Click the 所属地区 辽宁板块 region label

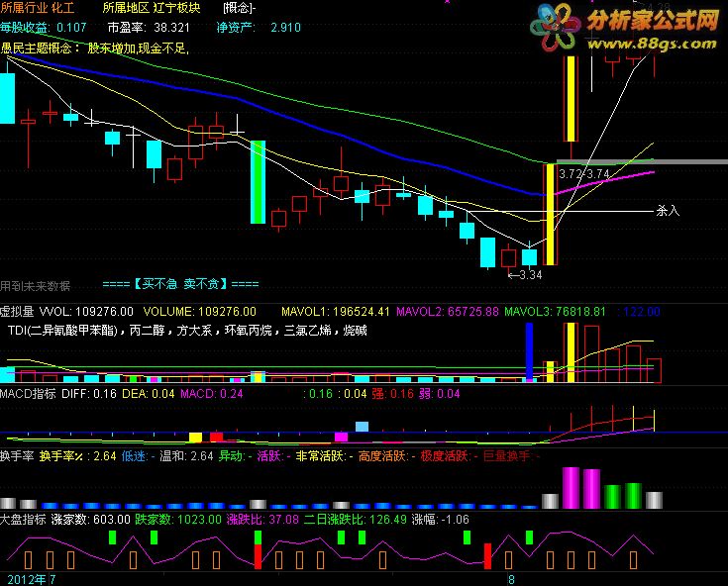coord(152,8)
